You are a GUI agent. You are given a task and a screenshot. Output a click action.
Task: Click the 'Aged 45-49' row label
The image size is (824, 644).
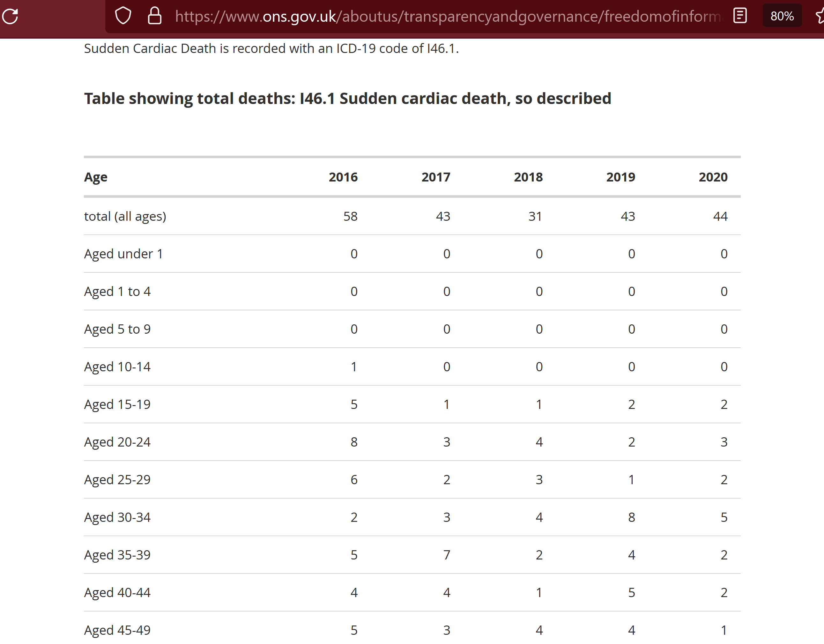pos(117,630)
